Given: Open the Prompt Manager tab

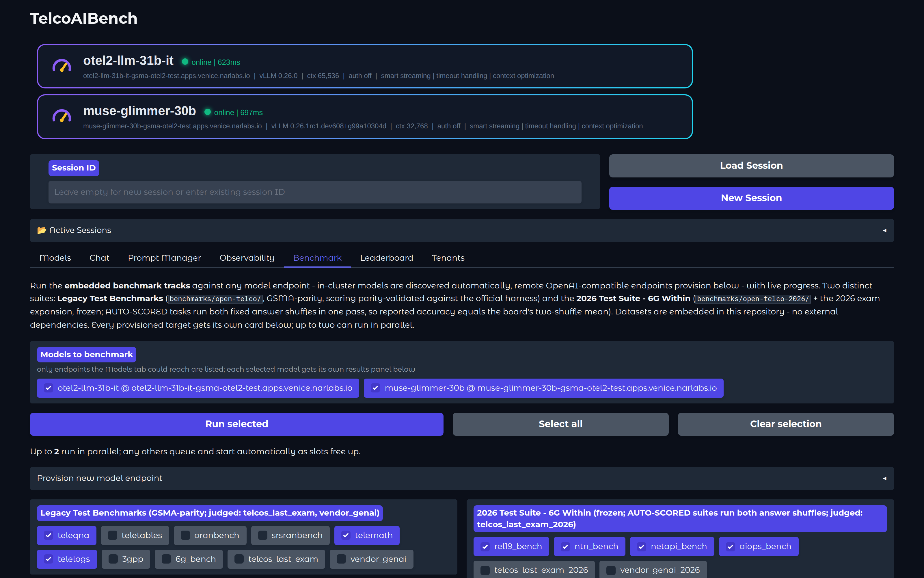Looking at the screenshot, I should pyautogui.click(x=164, y=258).
